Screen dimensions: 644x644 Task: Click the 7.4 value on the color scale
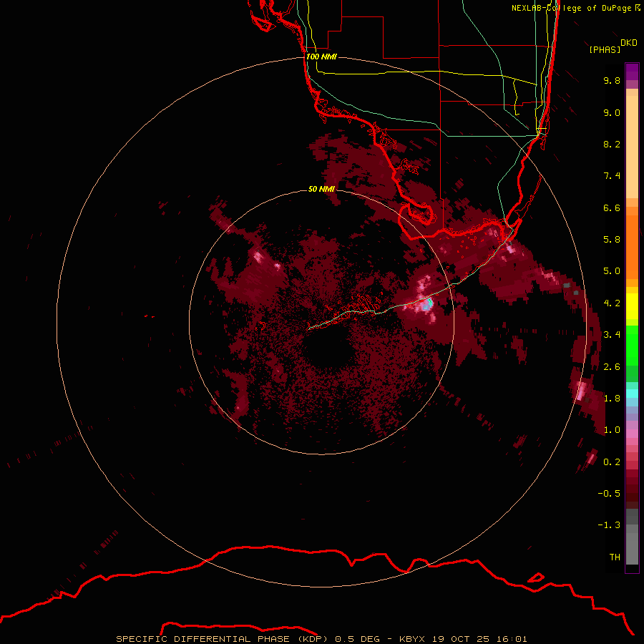click(x=612, y=176)
